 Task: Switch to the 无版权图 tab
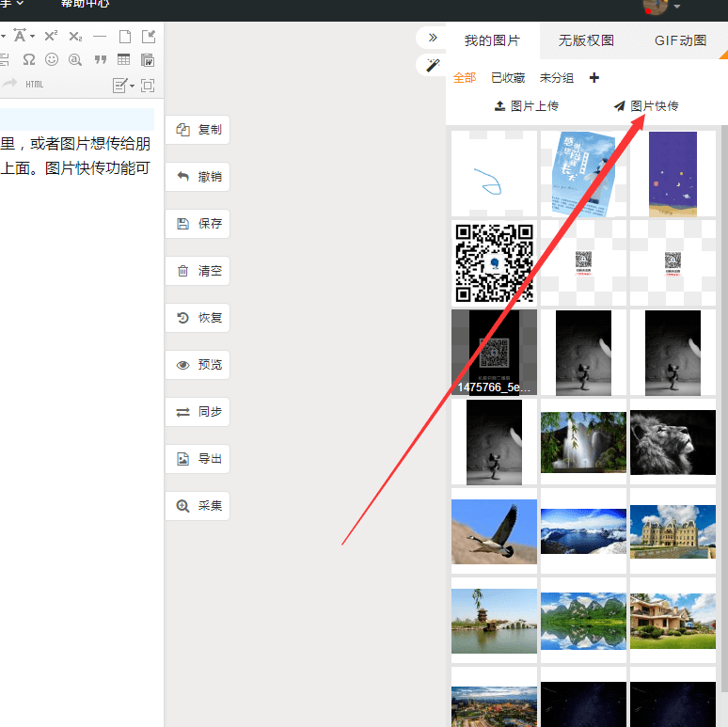pos(586,40)
